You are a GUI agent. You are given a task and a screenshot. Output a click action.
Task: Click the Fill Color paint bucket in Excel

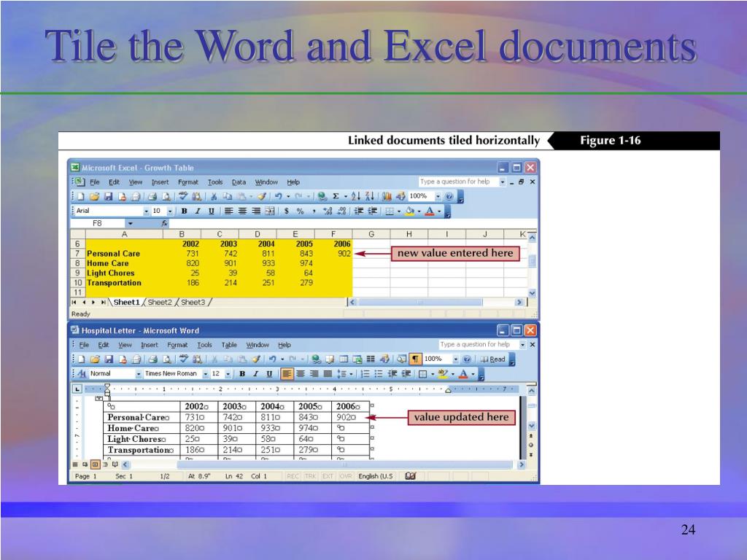click(409, 211)
